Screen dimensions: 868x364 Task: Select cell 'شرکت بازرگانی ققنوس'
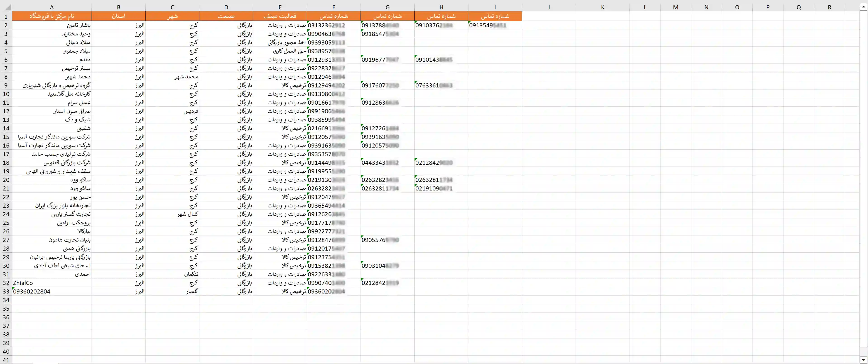click(x=52, y=163)
